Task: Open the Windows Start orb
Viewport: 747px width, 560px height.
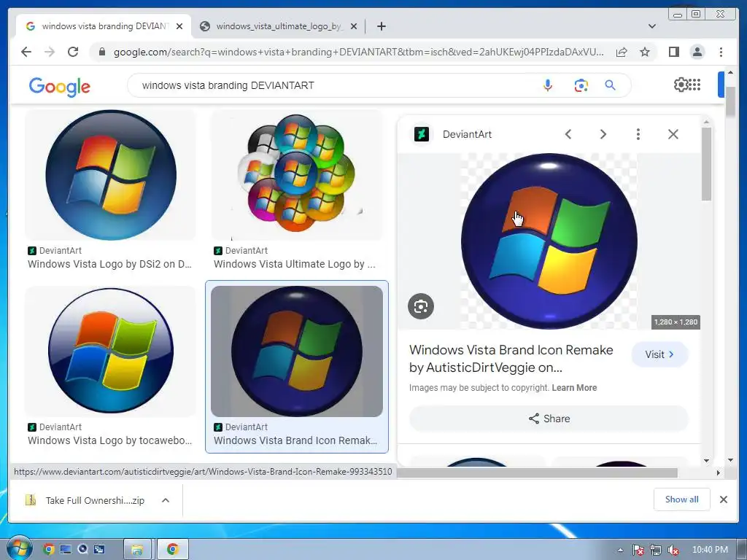Action: click(x=18, y=549)
